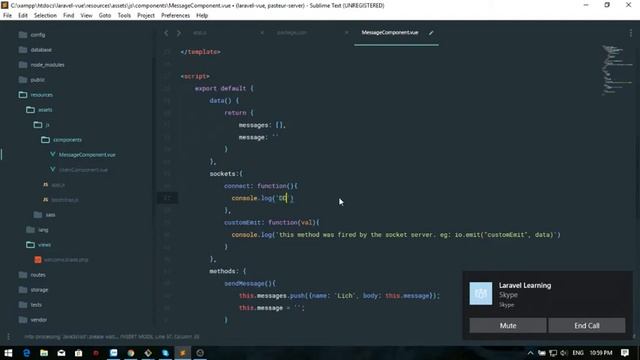Switch to the first app.js tab
This screenshot has width=640, height=360.
[200, 32]
